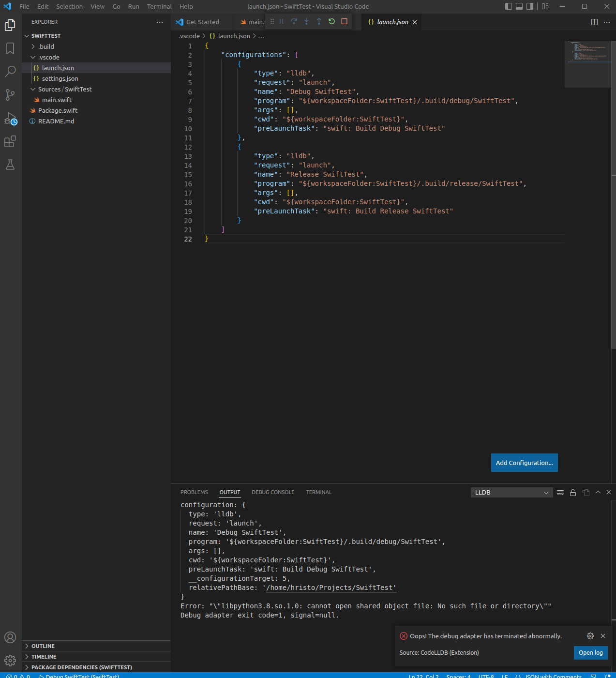Open the Extensions view

(10, 141)
